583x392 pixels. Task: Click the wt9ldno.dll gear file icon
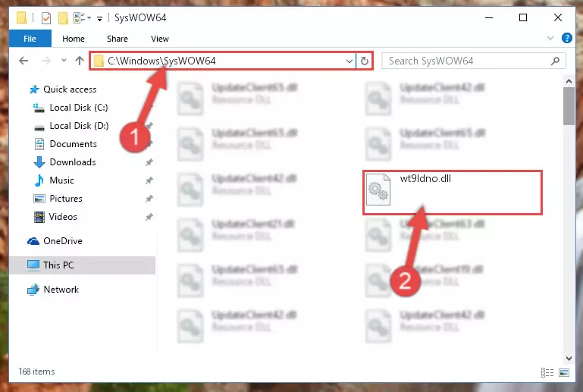378,190
